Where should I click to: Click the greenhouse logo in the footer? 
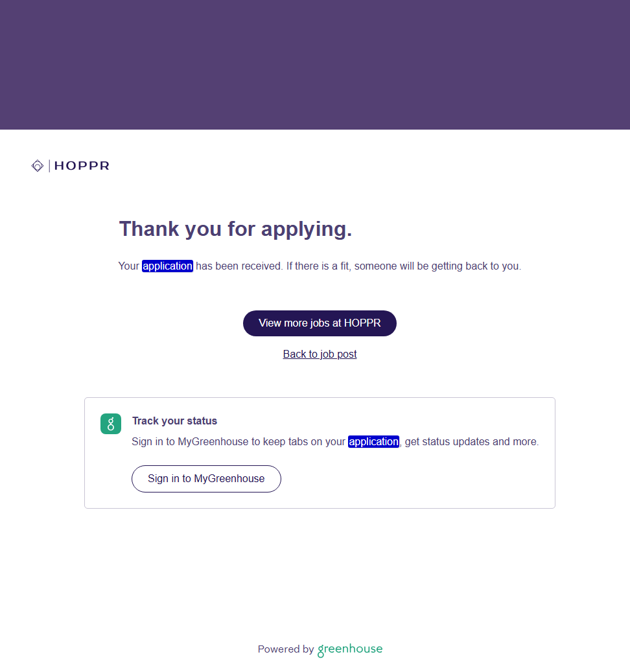pos(350,649)
